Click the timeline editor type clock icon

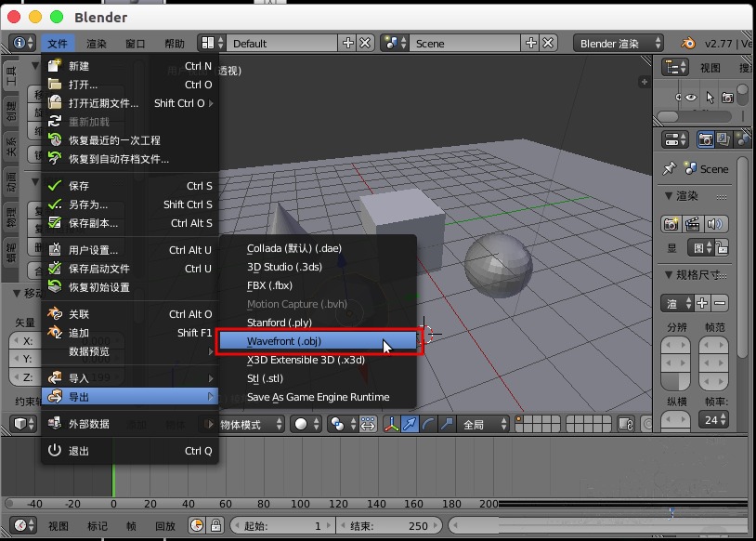click(23, 525)
